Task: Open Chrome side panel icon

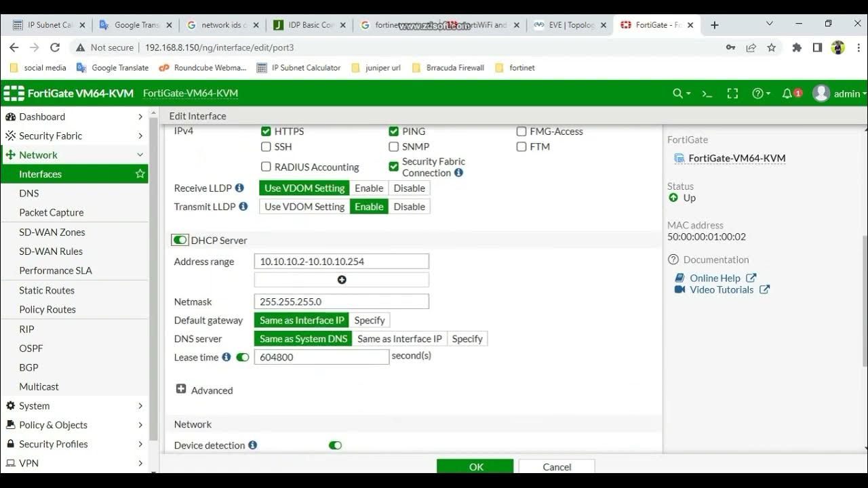Action: pyautogui.click(x=818, y=47)
